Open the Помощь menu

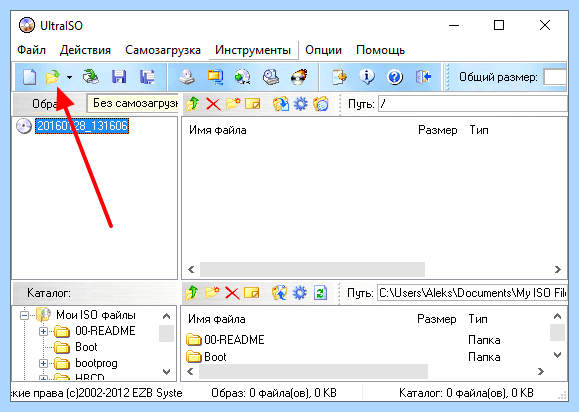380,50
